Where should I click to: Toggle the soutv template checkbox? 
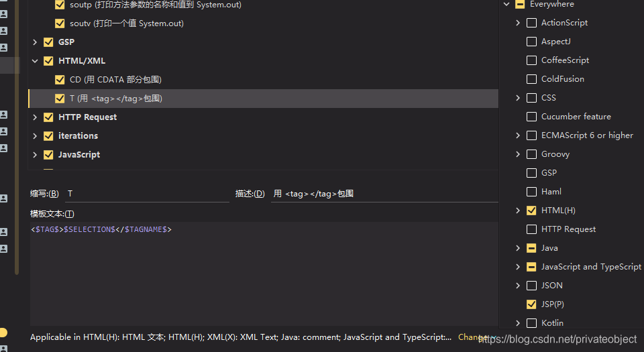click(x=60, y=23)
